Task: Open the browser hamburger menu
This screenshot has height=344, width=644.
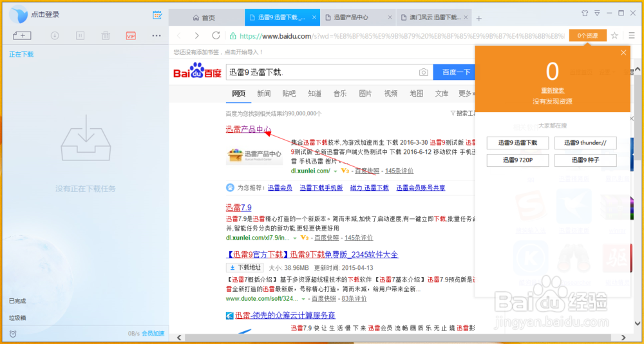Action: (632, 36)
